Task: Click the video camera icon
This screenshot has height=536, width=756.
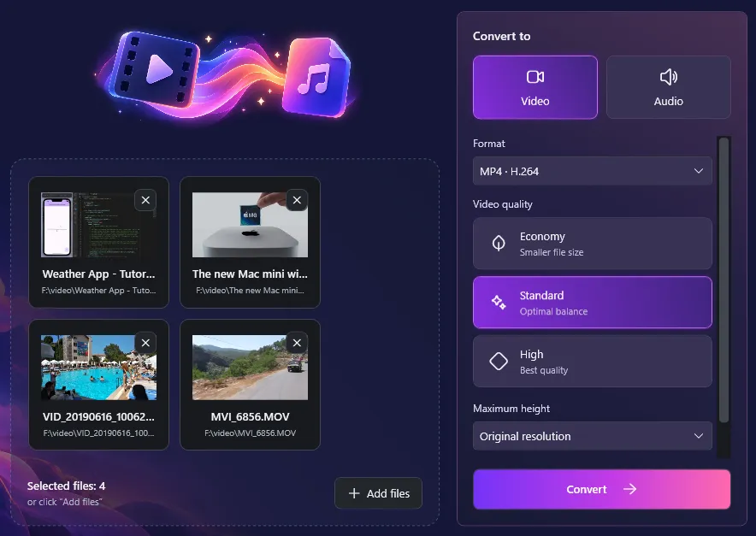Action: (x=535, y=77)
